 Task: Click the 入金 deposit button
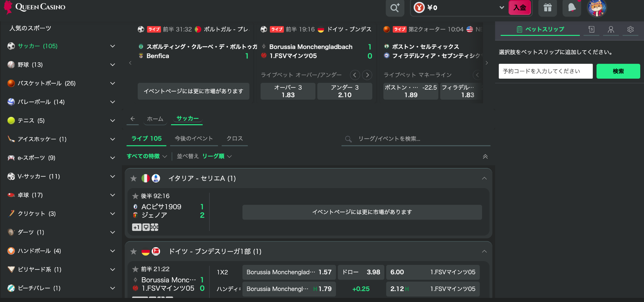point(520,8)
